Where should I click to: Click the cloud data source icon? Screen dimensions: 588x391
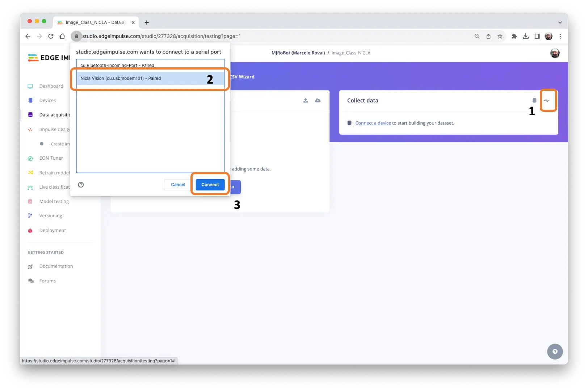(318, 101)
